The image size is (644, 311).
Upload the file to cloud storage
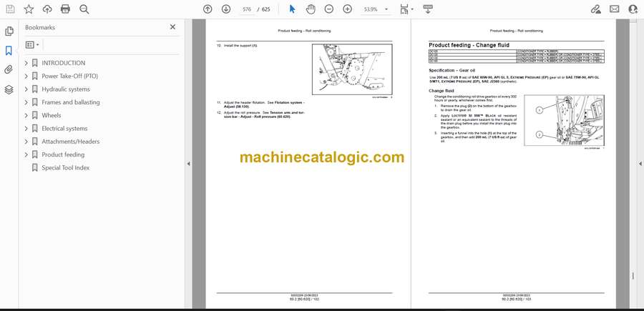click(x=47, y=9)
